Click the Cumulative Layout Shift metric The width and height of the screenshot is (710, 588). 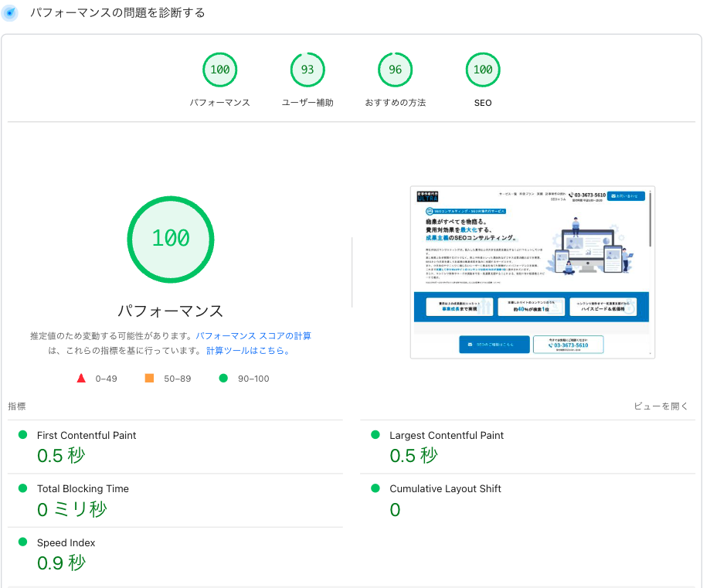(x=445, y=489)
